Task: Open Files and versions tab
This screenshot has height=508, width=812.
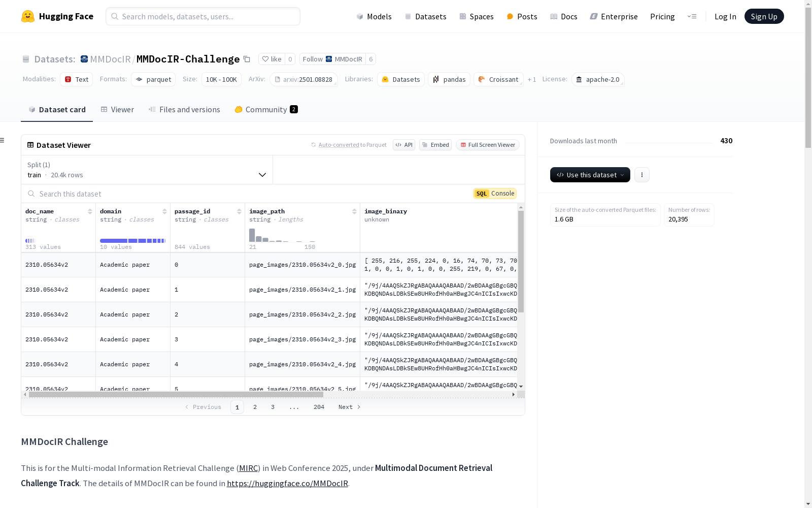Action: (184, 109)
